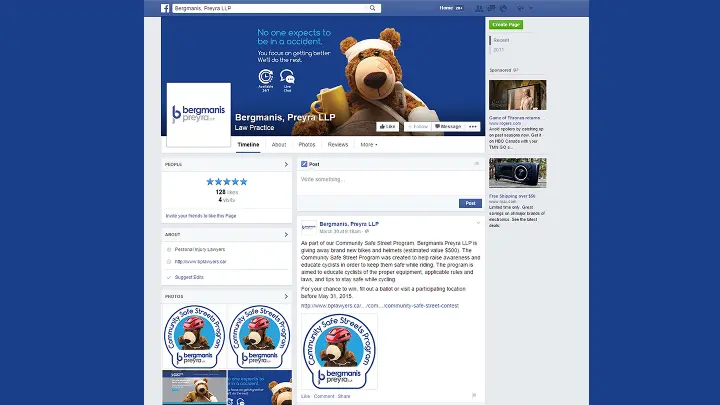Click the Sponsored label
The width and height of the screenshot is (720, 405).
501,70
